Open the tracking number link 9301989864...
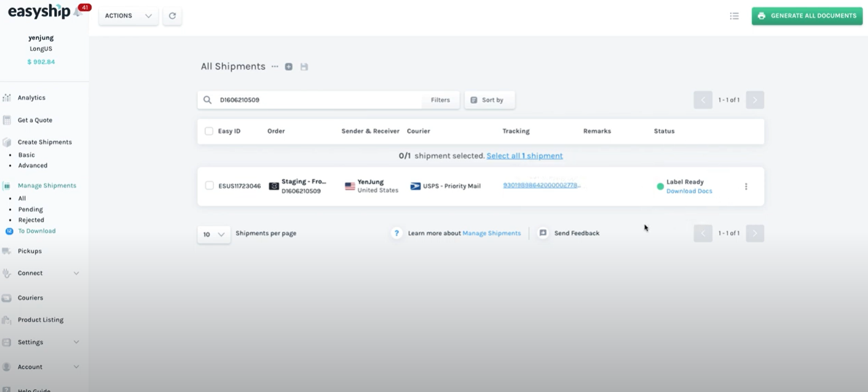Image resolution: width=868 pixels, height=392 pixels. tap(542, 186)
